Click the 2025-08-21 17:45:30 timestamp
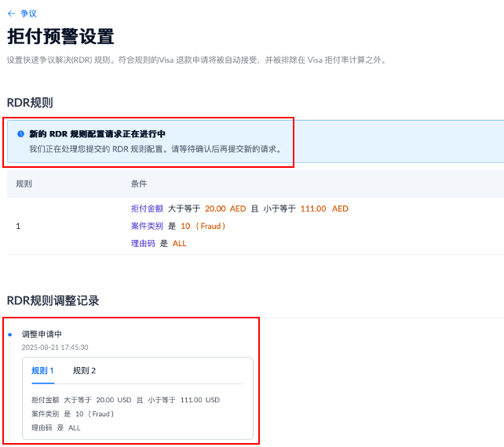Viewport: 504px width, 447px height. [55, 347]
